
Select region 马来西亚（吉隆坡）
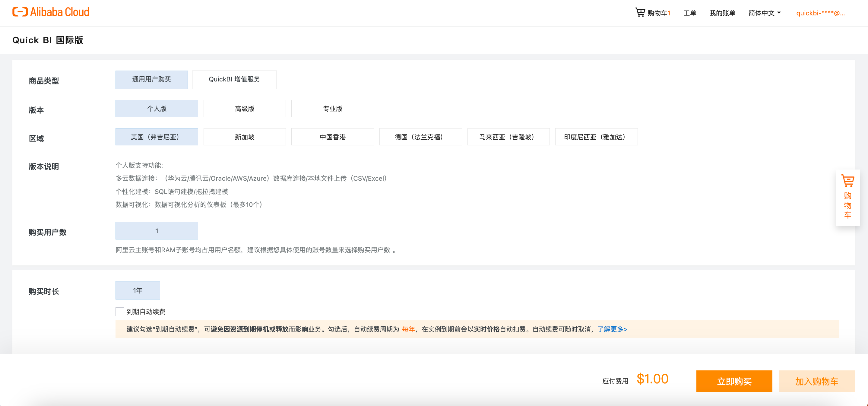(x=508, y=137)
